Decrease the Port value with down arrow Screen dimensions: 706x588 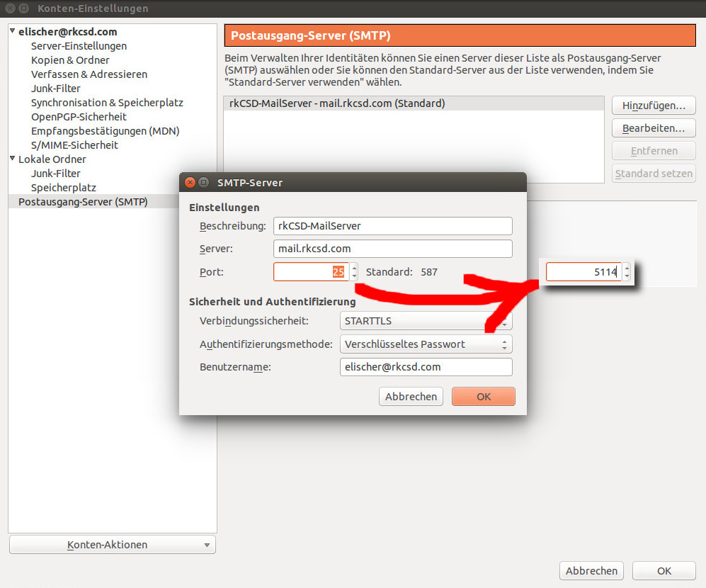[x=354, y=276]
